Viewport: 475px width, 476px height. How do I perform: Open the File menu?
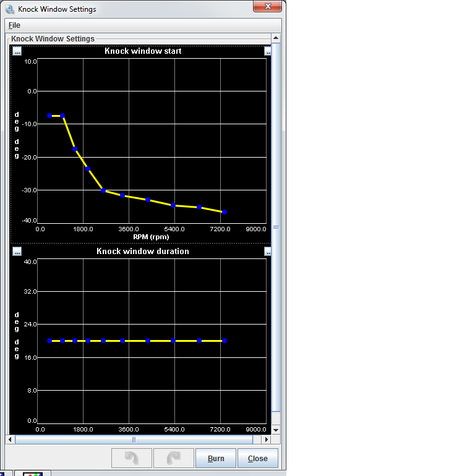click(x=14, y=25)
